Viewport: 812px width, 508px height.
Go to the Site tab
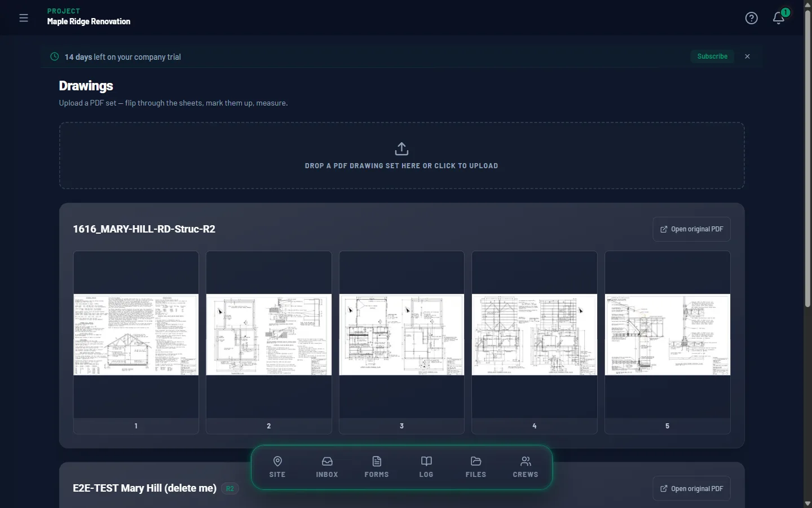tap(277, 467)
